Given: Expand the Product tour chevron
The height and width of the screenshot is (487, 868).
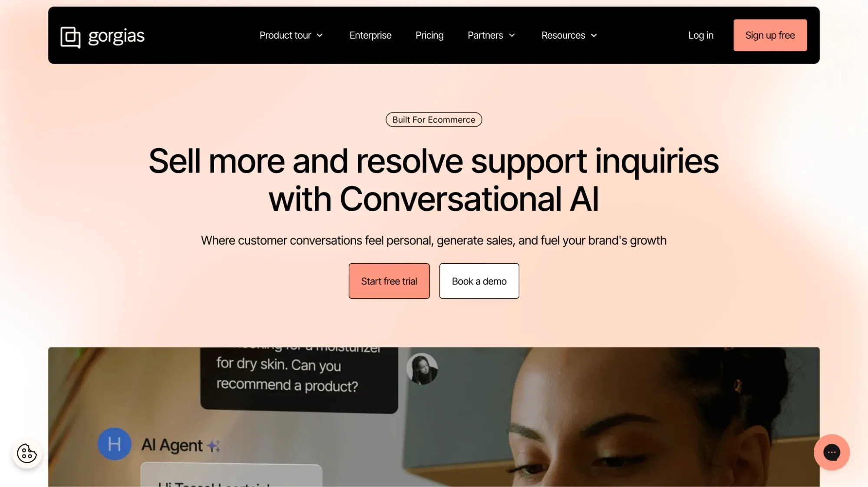Looking at the screenshot, I should 320,36.
